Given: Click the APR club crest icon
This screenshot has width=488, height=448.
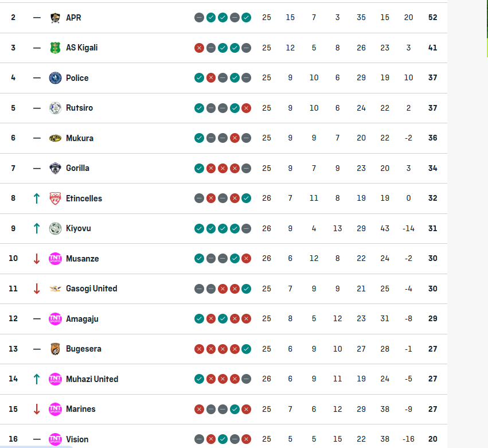Looking at the screenshot, I should [x=55, y=18].
